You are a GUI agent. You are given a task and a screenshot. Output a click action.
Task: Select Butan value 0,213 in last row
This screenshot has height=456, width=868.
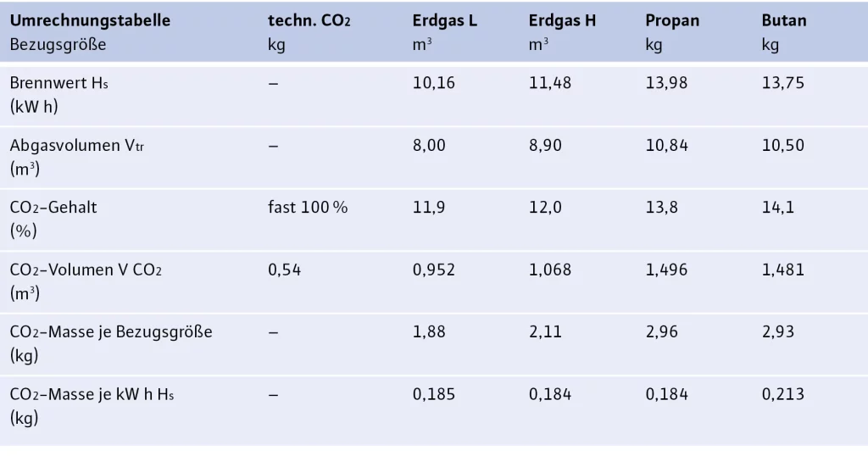pos(783,394)
